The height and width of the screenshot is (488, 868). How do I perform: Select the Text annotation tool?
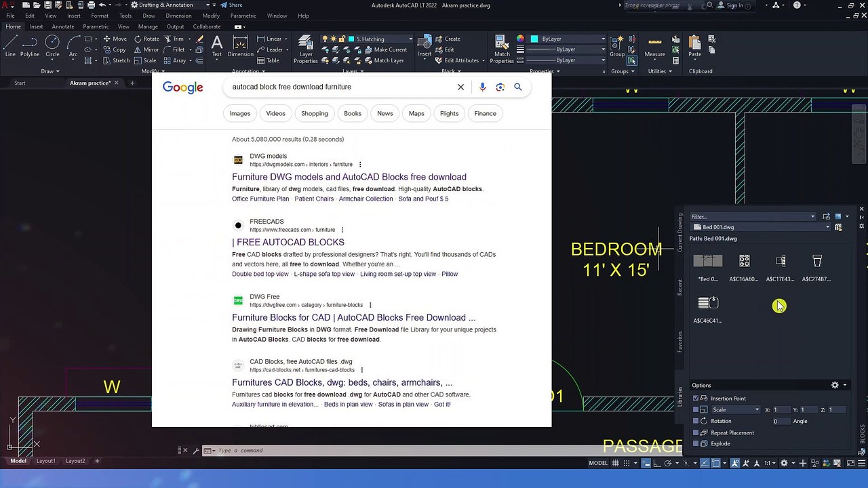point(216,46)
